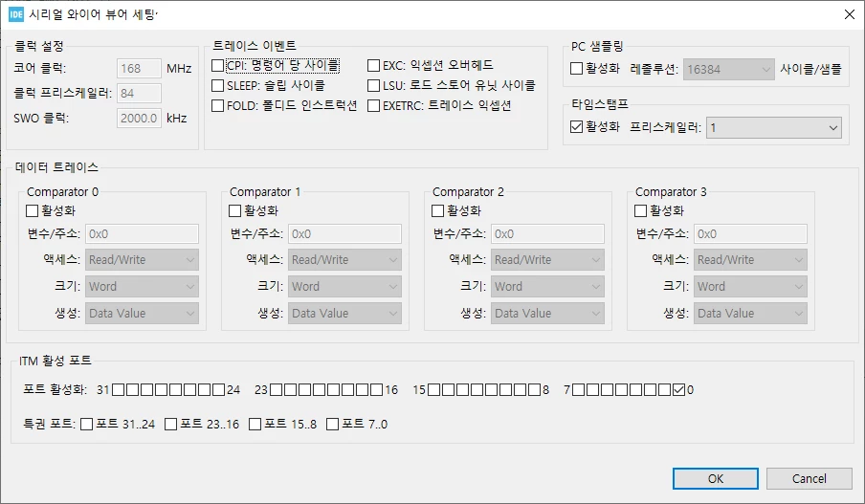Enable privileged 포트 7..0 checkbox
Screen dimensions: 865x504
click(333, 424)
